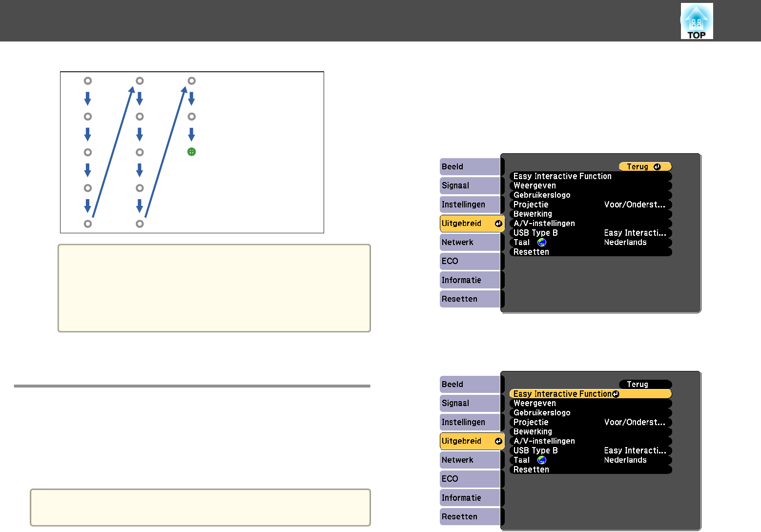
Task: Select Taal language row in upper menu
Action: point(591,243)
